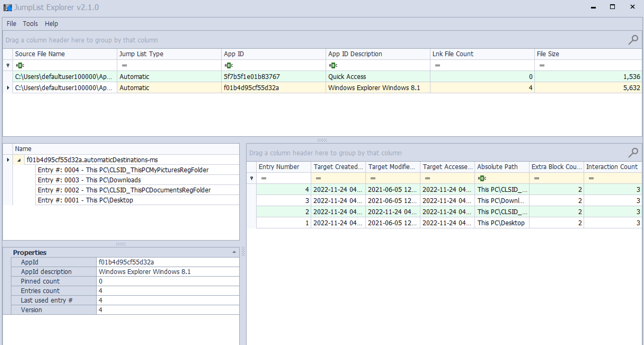The height and width of the screenshot is (345, 644).
Task: Collapse the Properties panel with the arrow
Action: tap(234, 252)
